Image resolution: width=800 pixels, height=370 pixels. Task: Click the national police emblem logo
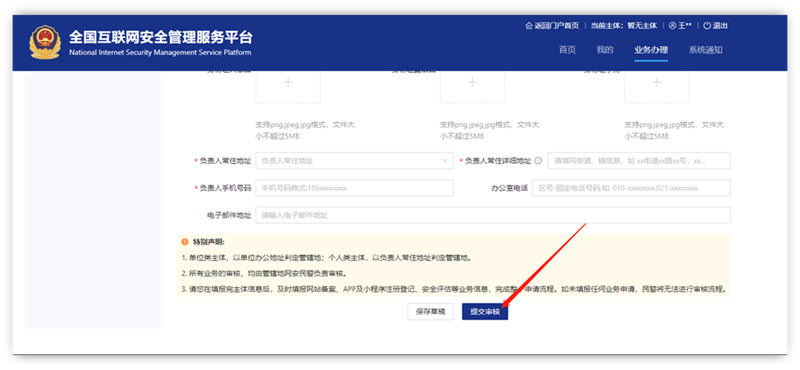pyautogui.click(x=45, y=42)
